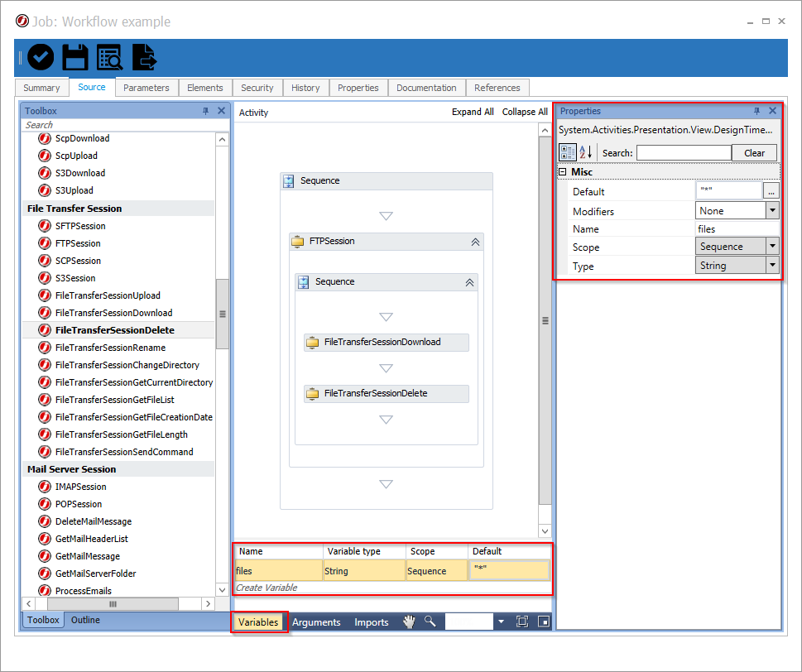802x672 pixels.
Task: Click the Toolbox Search field
Action: (x=124, y=125)
